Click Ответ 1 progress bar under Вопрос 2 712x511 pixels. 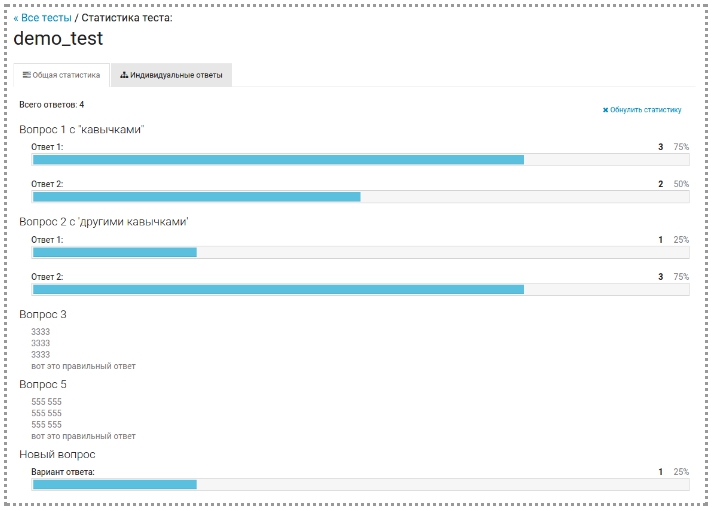(360, 252)
